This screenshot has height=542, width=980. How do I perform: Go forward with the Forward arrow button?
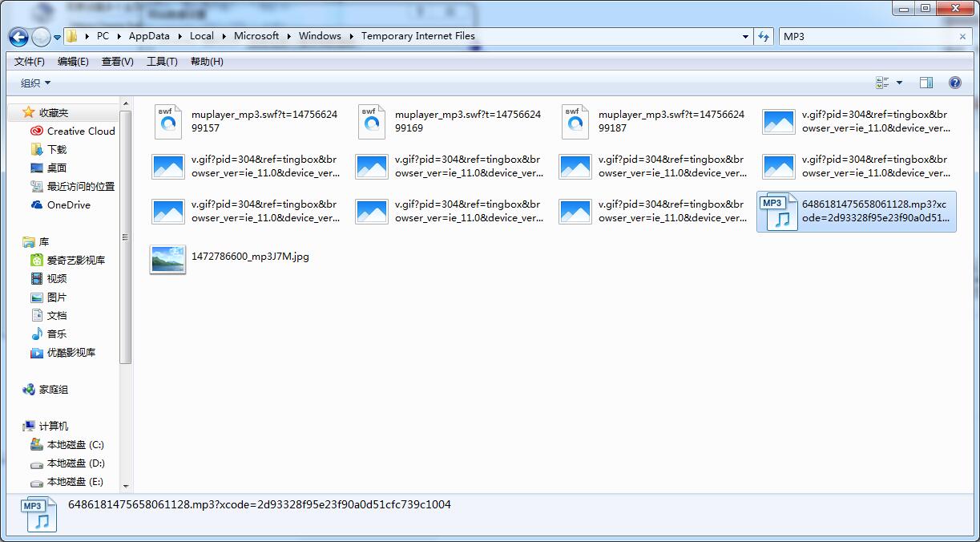(x=41, y=37)
